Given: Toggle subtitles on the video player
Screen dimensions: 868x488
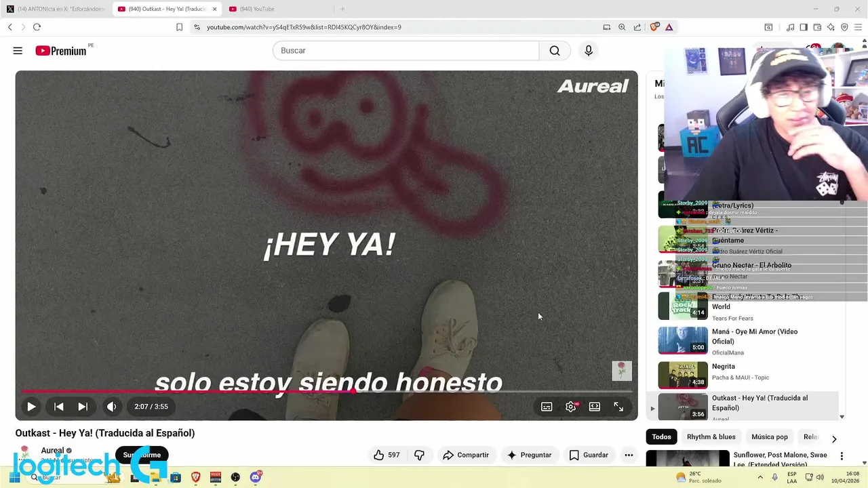Looking at the screenshot, I should click(547, 407).
